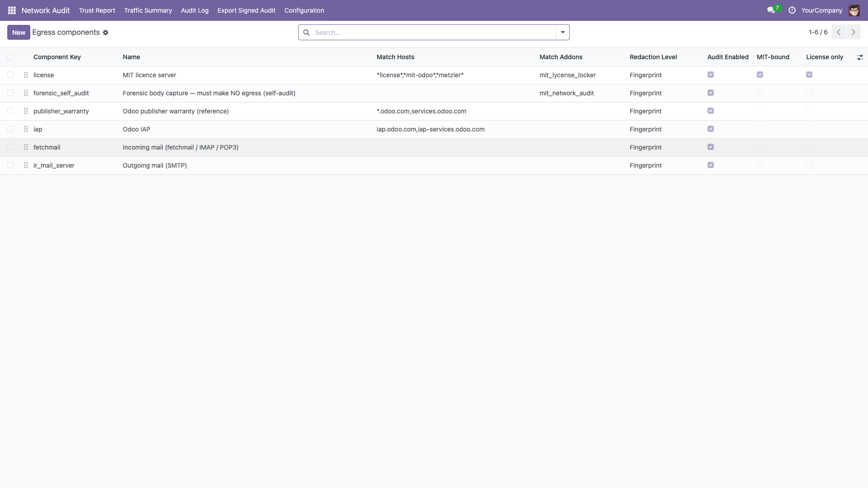868x488 pixels.
Task: Click the publisher_warranty component key
Action: pos(61,111)
